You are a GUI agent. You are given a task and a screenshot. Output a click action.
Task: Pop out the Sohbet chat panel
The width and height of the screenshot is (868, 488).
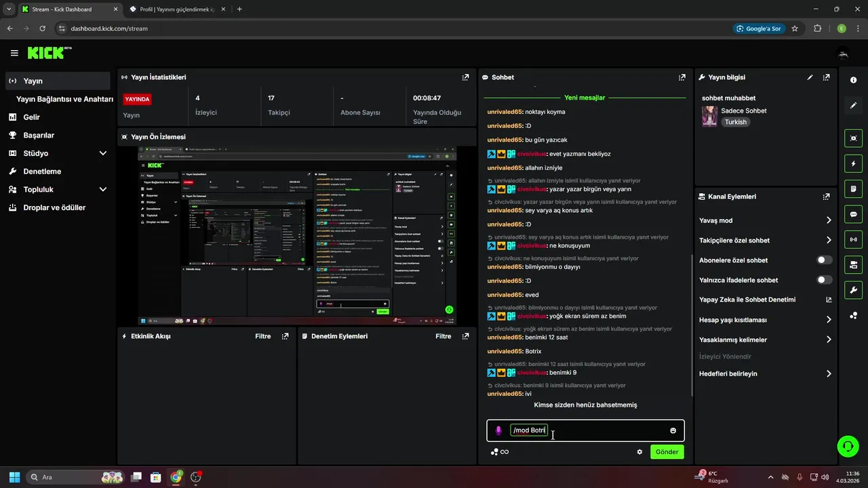tap(682, 77)
